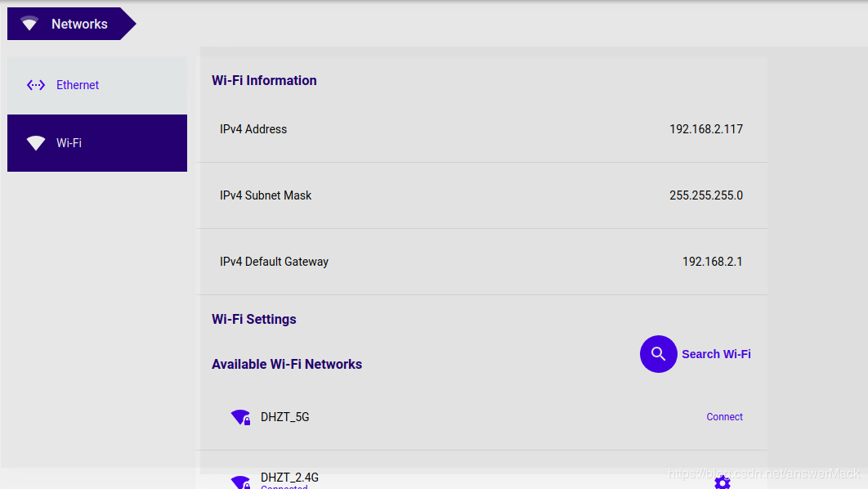
Task: Click the Search Wi-Fi text label
Action: (x=716, y=354)
